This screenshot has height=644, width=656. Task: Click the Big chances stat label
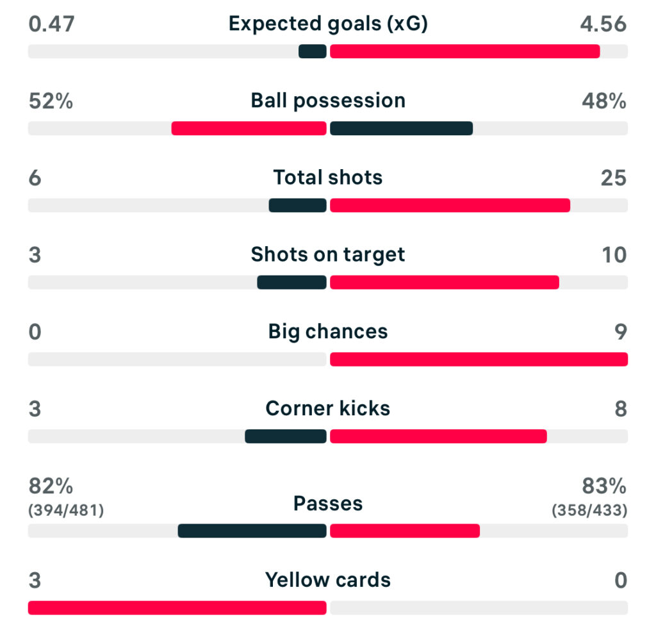[328, 331]
